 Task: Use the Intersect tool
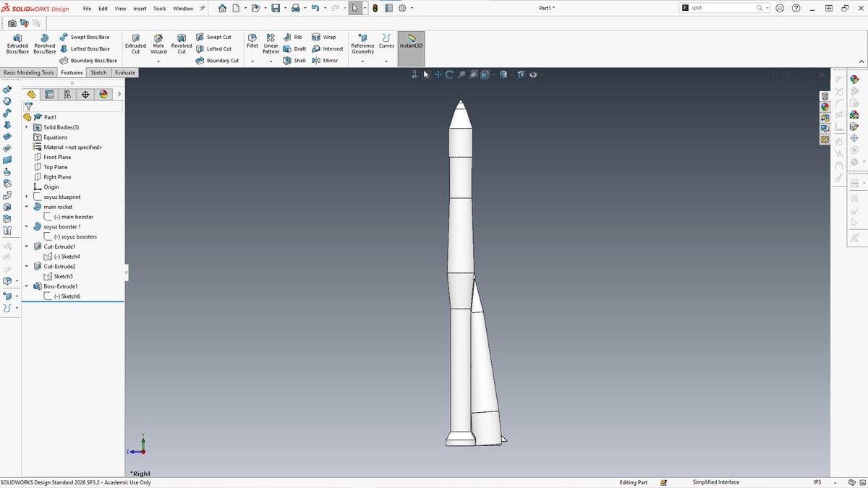[x=328, y=48]
